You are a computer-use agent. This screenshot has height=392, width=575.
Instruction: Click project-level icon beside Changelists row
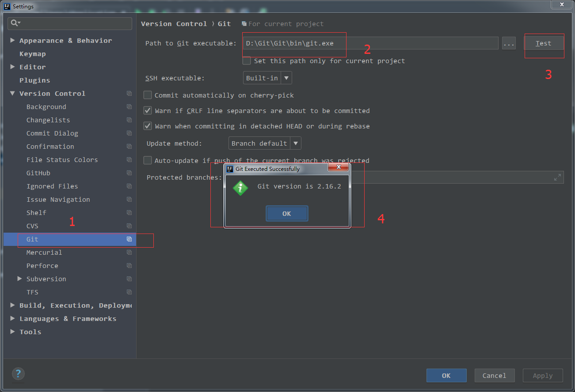coord(129,120)
